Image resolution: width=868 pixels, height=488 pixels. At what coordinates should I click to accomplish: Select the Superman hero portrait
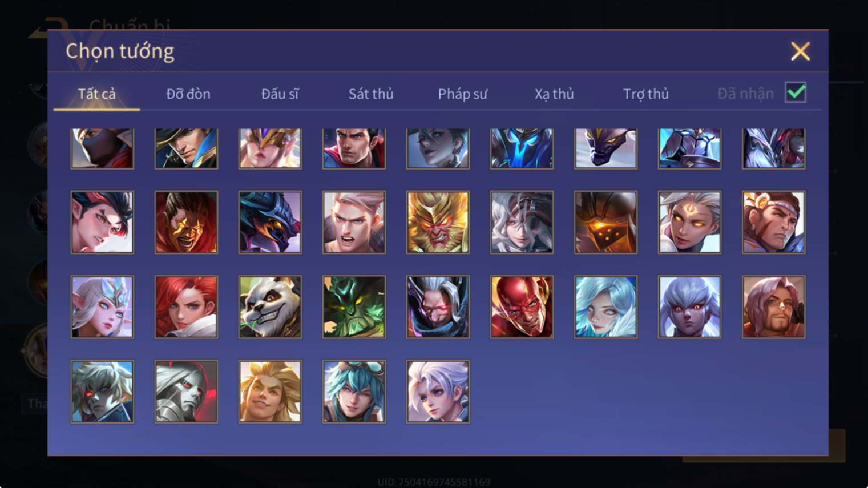tap(354, 148)
